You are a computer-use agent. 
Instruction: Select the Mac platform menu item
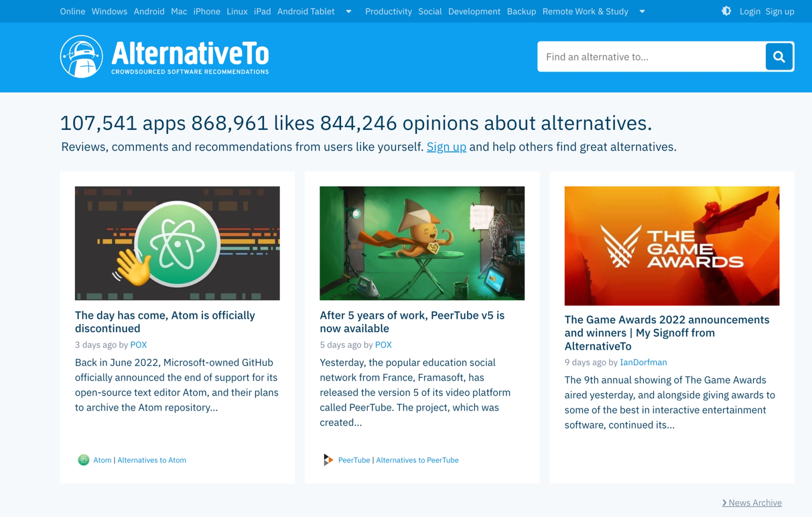pos(179,11)
